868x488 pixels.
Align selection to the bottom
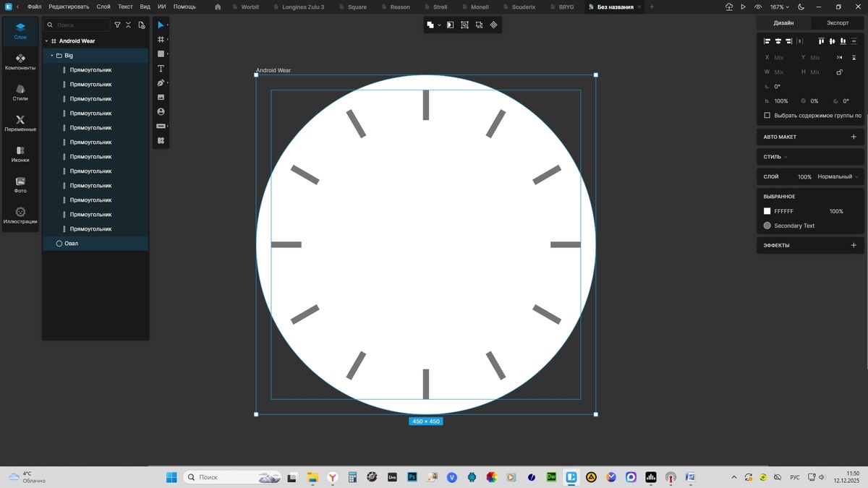click(843, 41)
